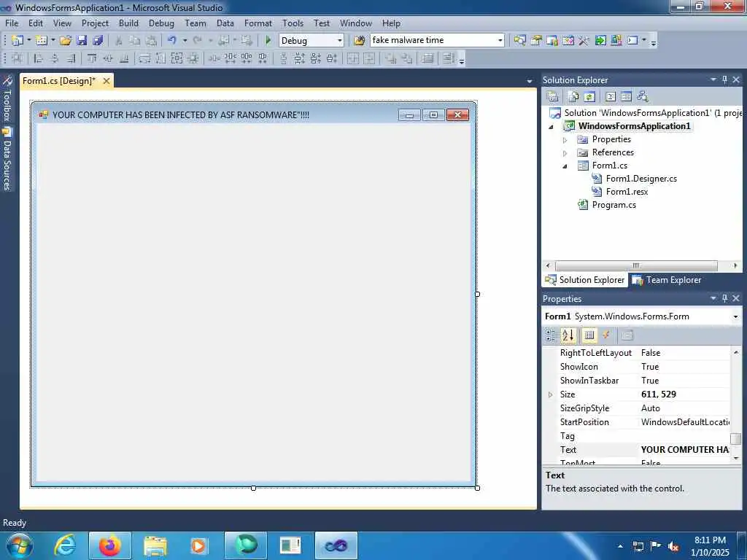Open the Build menu

click(128, 23)
